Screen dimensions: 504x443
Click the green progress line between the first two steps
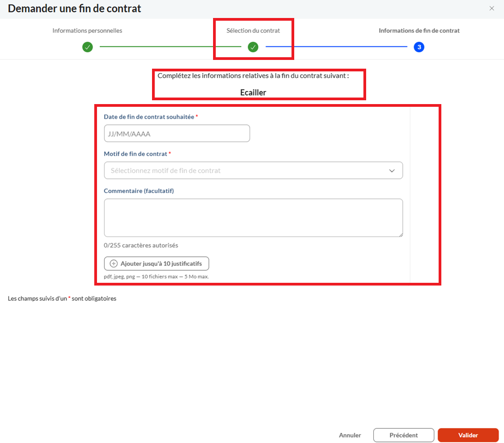pos(170,47)
